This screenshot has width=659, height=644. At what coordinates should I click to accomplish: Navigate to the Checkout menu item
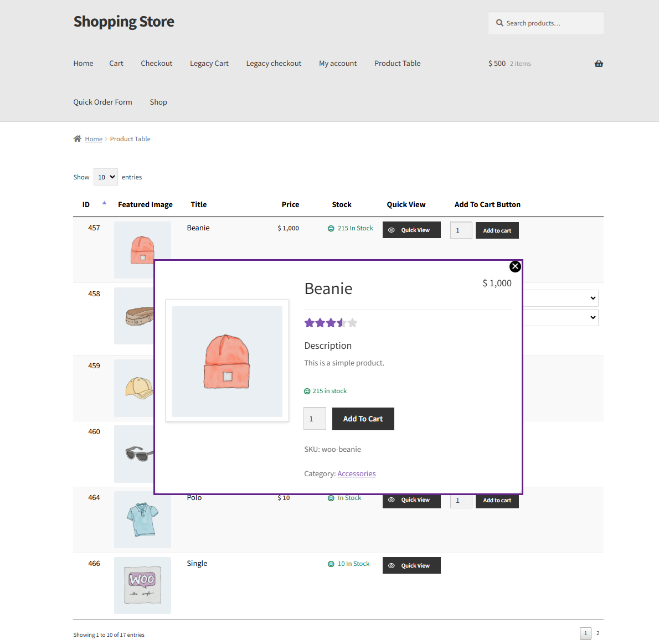click(x=156, y=63)
